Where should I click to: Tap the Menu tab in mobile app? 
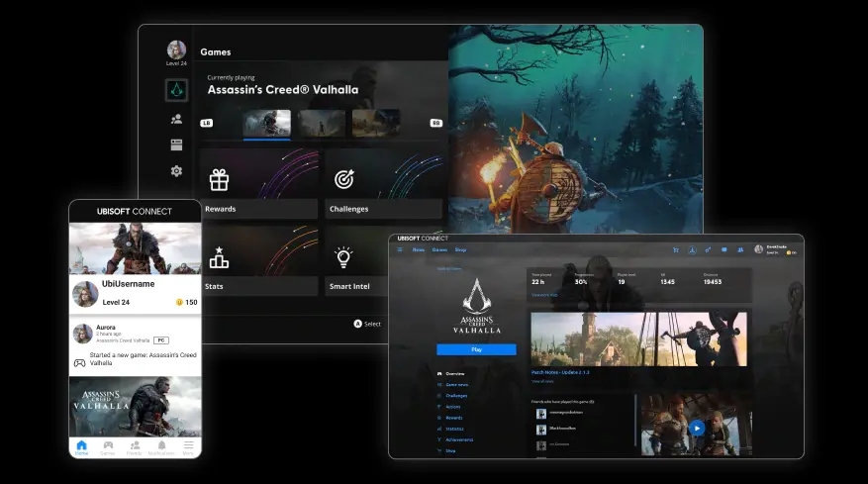[188, 447]
